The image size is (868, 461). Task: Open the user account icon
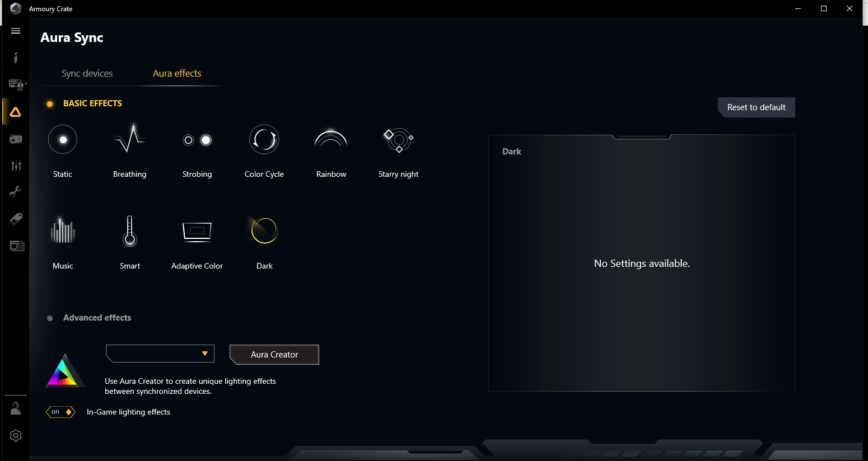coord(16,408)
